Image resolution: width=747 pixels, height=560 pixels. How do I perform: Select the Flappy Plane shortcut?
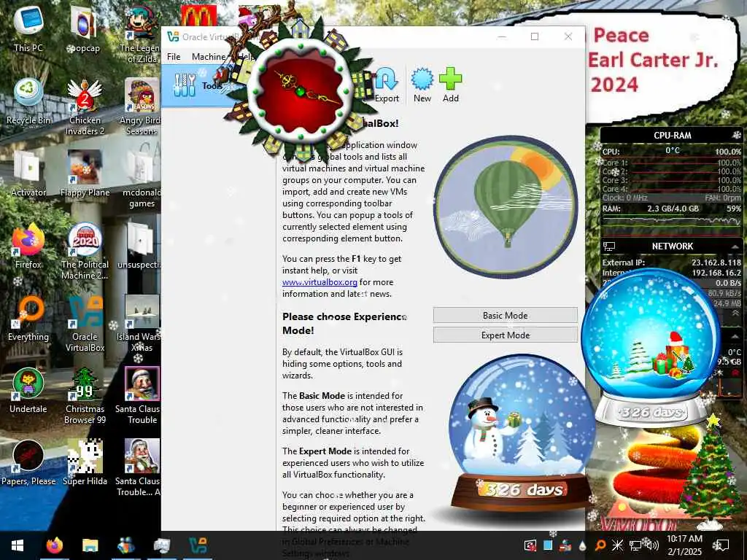point(85,173)
